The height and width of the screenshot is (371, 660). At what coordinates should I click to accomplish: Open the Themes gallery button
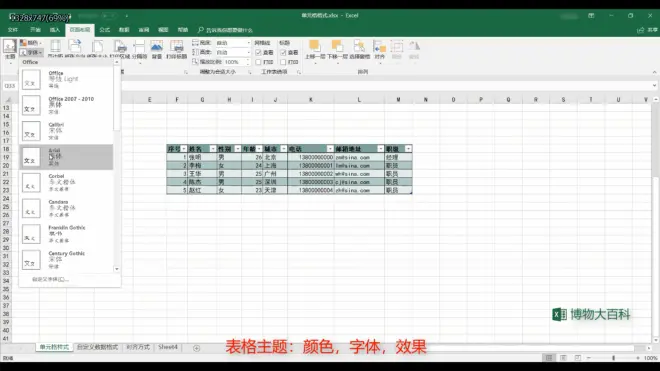[10, 50]
